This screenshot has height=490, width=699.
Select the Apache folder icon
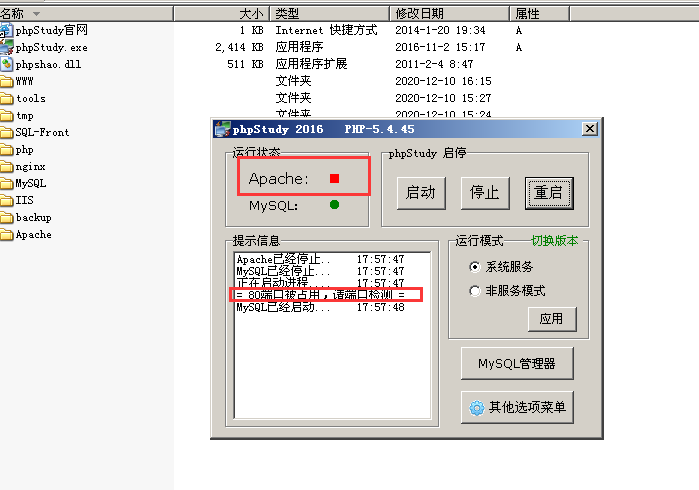pos(7,235)
